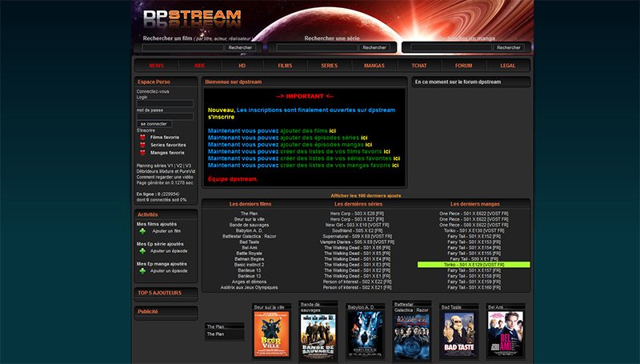Go to the MANGAS menu section
This screenshot has width=640, height=364.
pos(374,66)
